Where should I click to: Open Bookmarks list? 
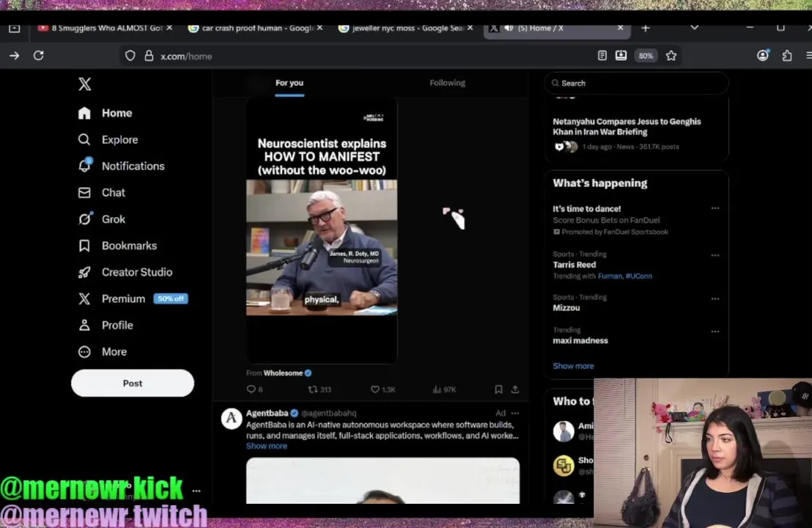[x=117, y=246]
